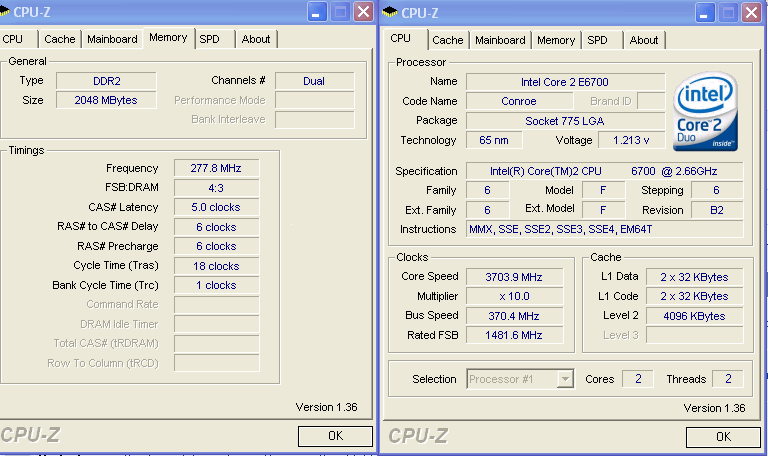Viewport: 768px width, 456px height.
Task: Click OK in the left memory window
Action: [336, 436]
